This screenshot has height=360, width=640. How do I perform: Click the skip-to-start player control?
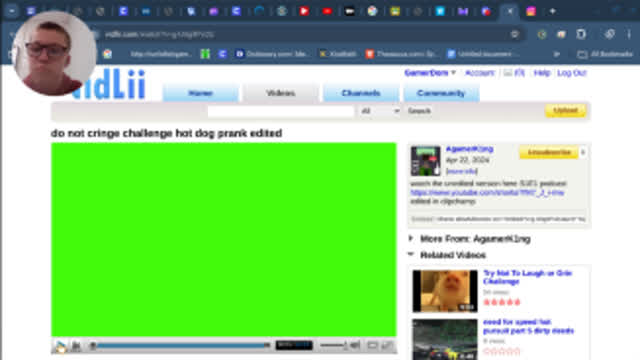click(x=76, y=346)
